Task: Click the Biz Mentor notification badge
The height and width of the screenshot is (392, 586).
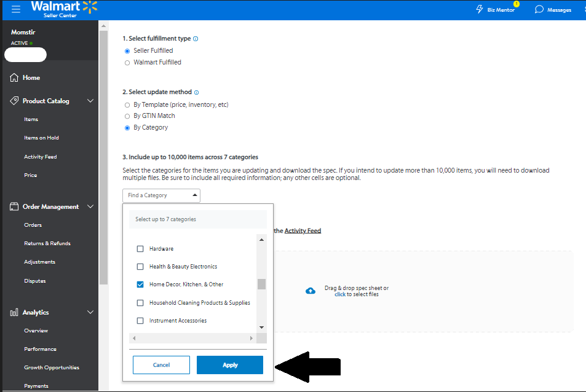Action: [x=517, y=4]
